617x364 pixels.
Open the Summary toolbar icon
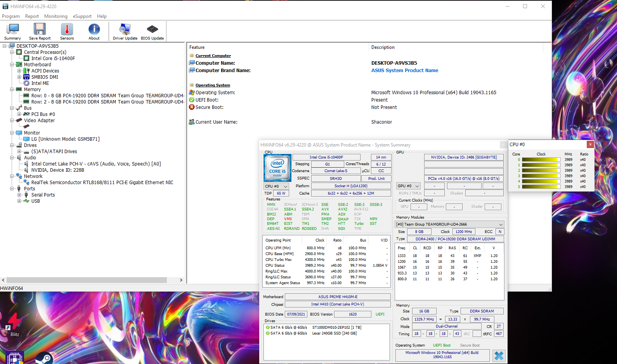tap(12, 31)
